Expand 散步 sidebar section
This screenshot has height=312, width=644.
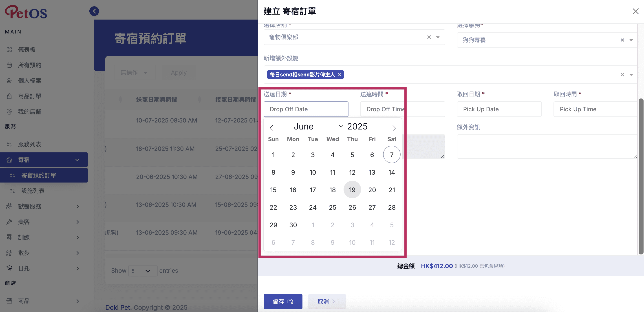click(x=44, y=253)
